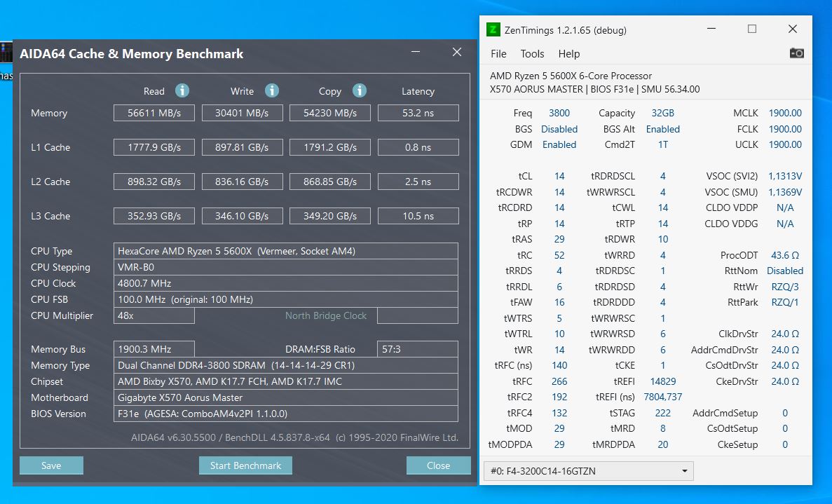Click the Memory Copy value 54230 MB/s
The height and width of the screenshot is (504, 832).
click(330, 113)
